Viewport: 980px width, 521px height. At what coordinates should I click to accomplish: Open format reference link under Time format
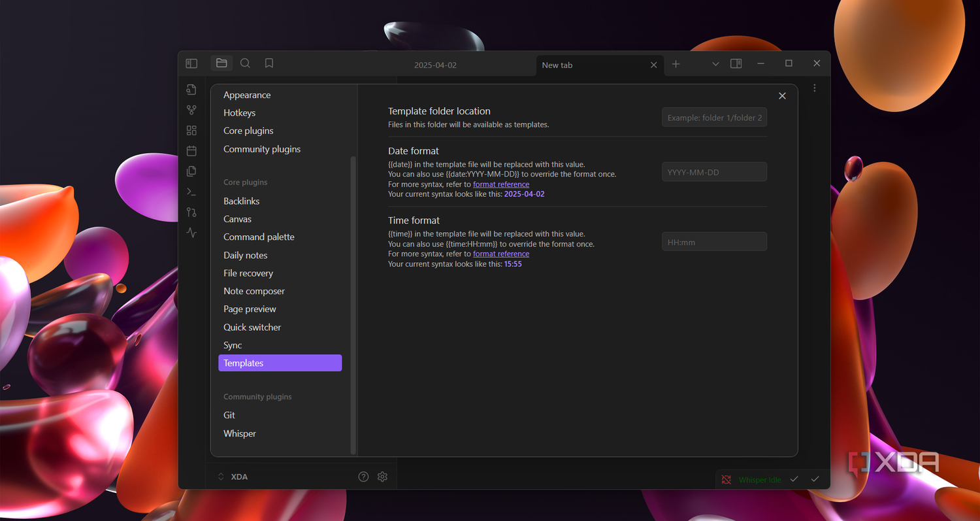pos(501,254)
